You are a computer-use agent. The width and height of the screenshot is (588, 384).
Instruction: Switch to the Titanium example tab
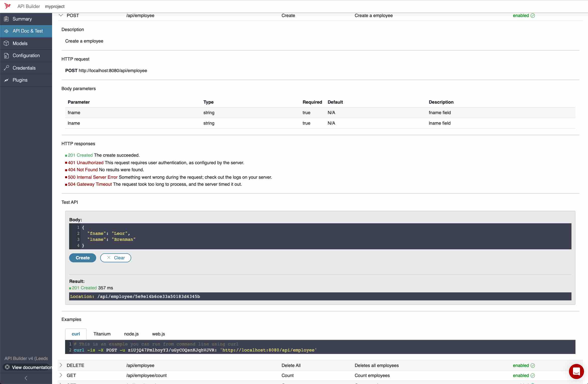click(x=102, y=334)
